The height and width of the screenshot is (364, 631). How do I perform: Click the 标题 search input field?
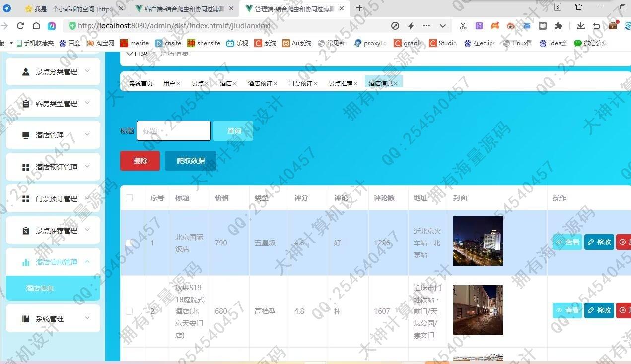(x=174, y=131)
